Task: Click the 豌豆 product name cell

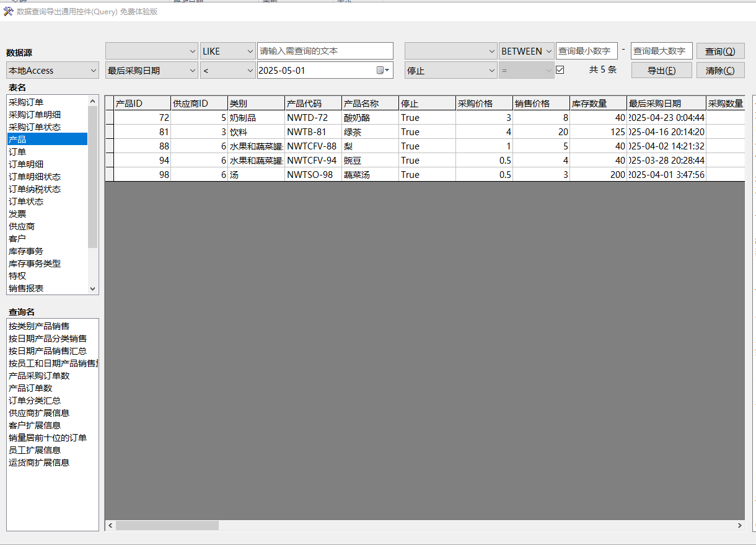Action: [370, 161]
